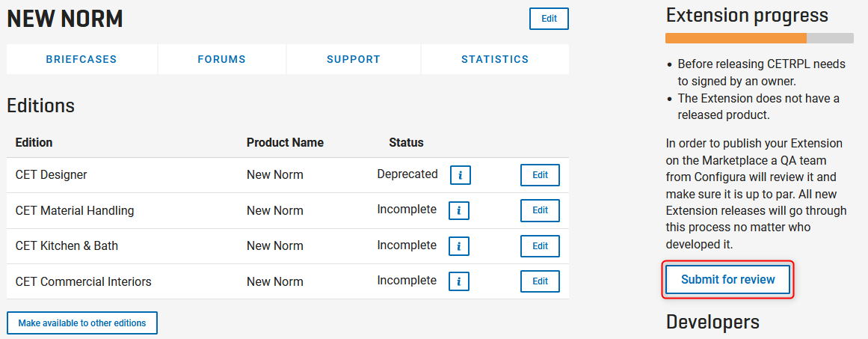Switch to the Forums tab
Viewport: 868px width, 339px height.
[221, 59]
